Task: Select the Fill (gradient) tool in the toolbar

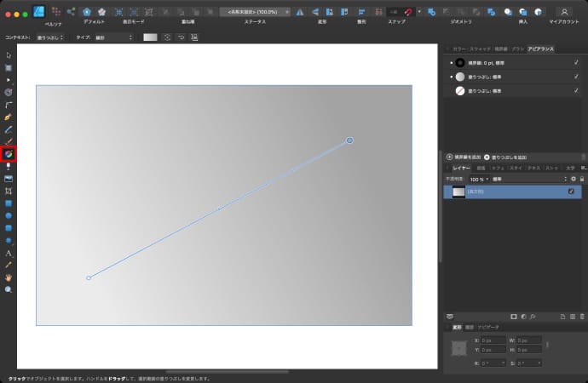Action: 9,154
